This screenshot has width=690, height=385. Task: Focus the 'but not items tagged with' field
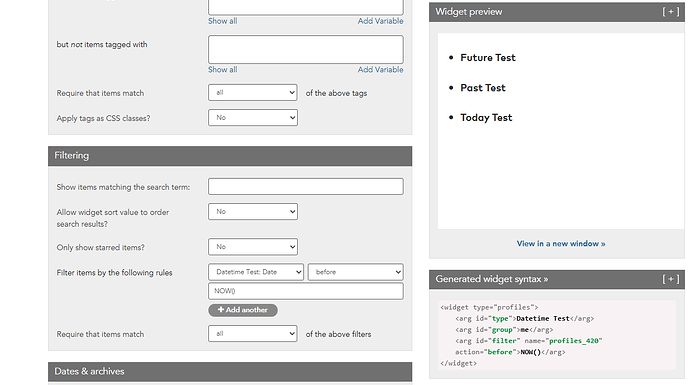pyautogui.click(x=306, y=49)
